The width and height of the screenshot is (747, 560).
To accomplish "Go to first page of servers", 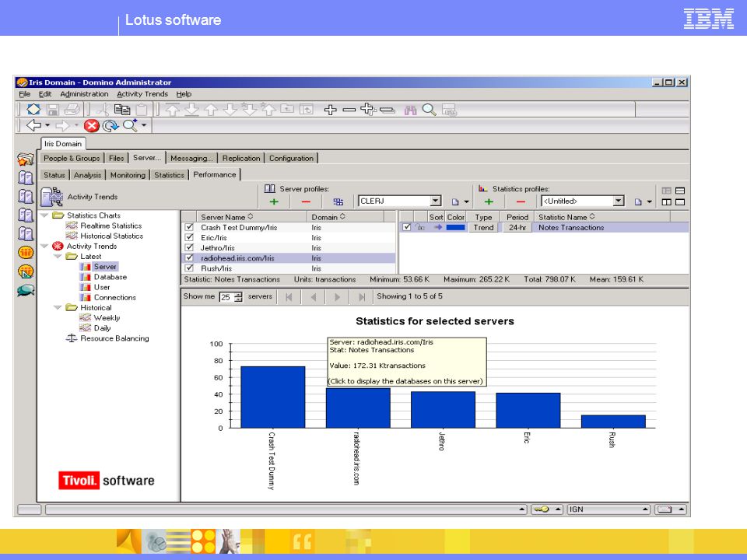I will tap(289, 297).
